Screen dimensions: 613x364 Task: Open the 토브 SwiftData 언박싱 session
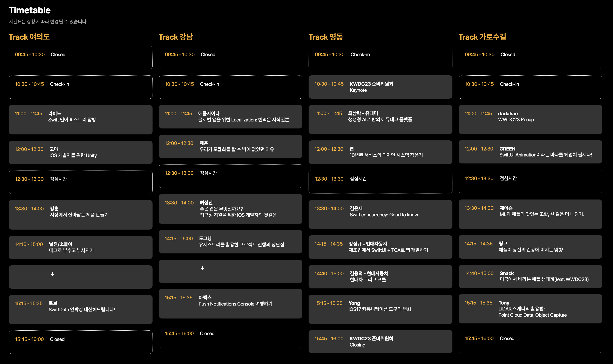pyautogui.click(x=81, y=310)
